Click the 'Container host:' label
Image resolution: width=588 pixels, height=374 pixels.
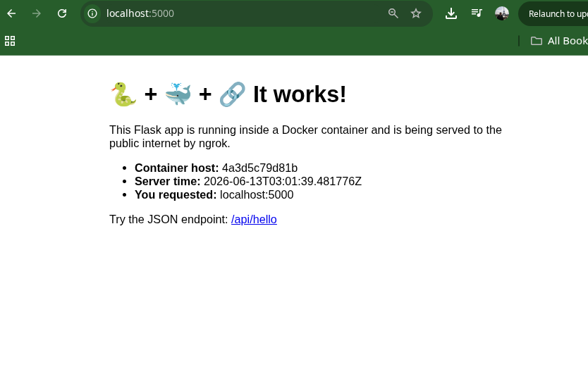pos(177,168)
